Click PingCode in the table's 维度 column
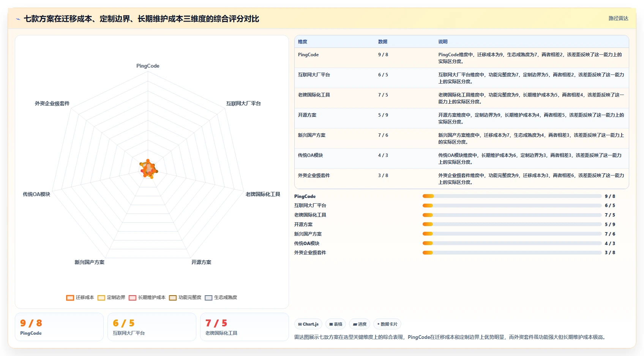644x356 pixels. click(308, 55)
